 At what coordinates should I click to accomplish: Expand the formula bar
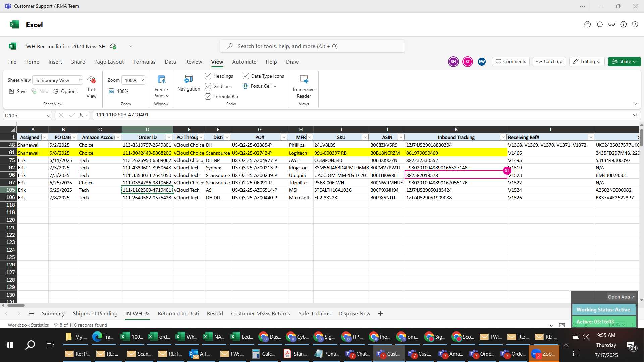[x=635, y=115]
